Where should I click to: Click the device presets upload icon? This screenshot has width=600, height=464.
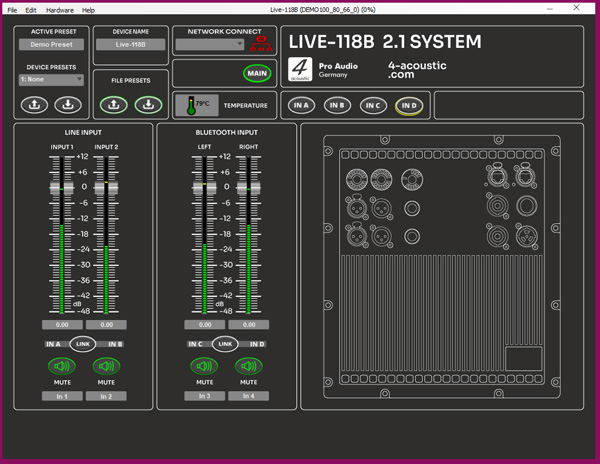[x=36, y=103]
